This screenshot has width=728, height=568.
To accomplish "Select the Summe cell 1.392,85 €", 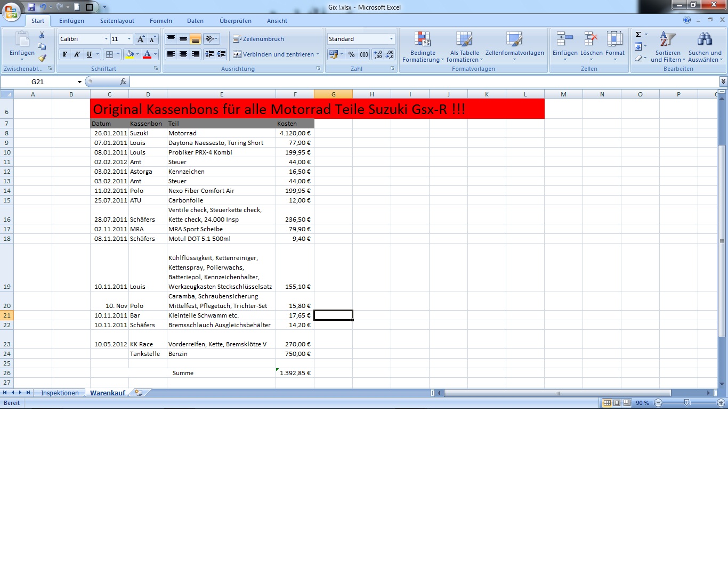I will (x=295, y=373).
